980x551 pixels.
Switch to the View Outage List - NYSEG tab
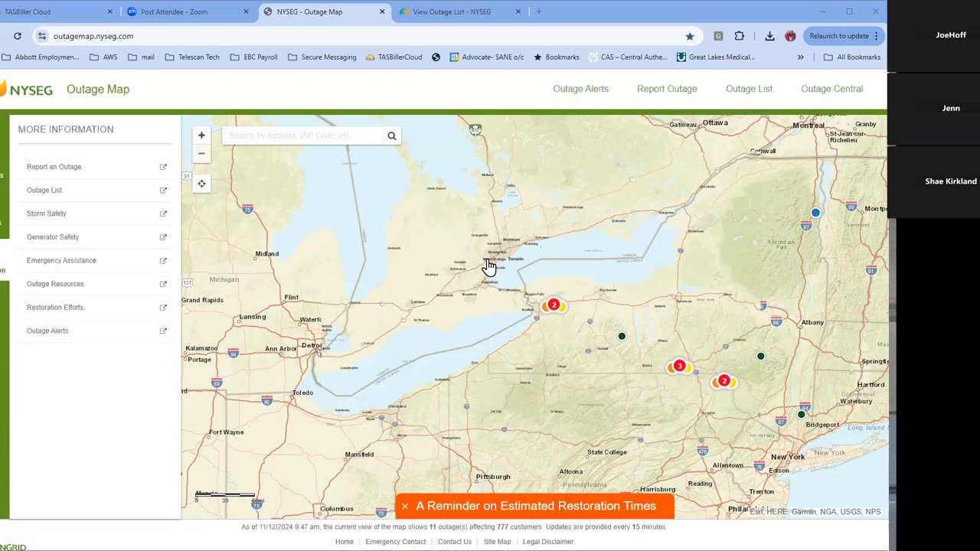pyautogui.click(x=459, y=11)
